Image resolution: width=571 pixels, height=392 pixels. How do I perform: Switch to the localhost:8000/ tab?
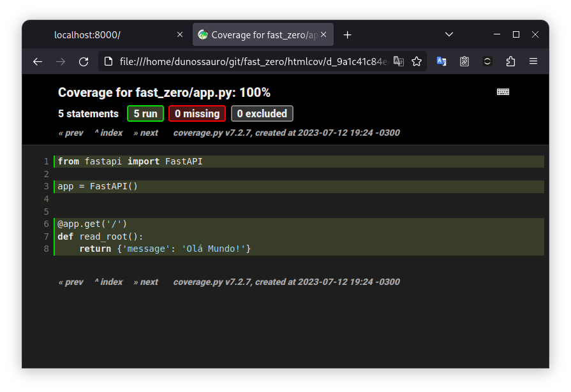coord(102,35)
